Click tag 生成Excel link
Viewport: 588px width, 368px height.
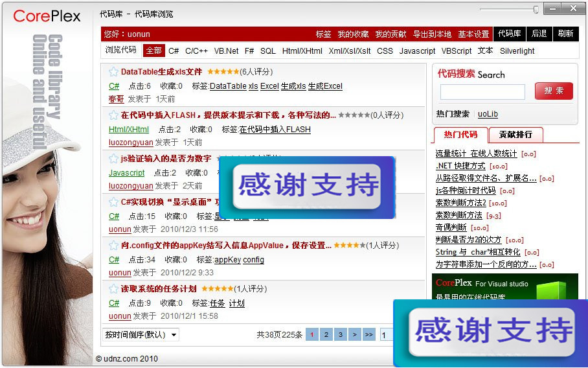325,86
